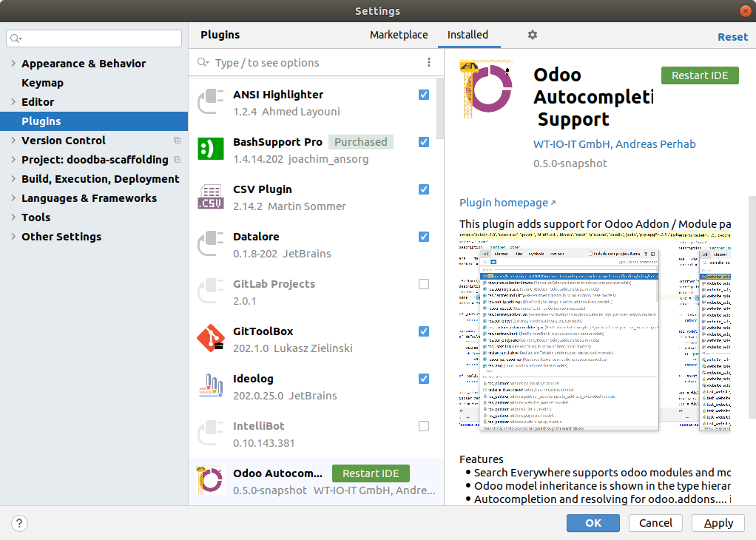756x540 pixels.
Task: Close the Settings dialog window
Action: tap(745, 10)
